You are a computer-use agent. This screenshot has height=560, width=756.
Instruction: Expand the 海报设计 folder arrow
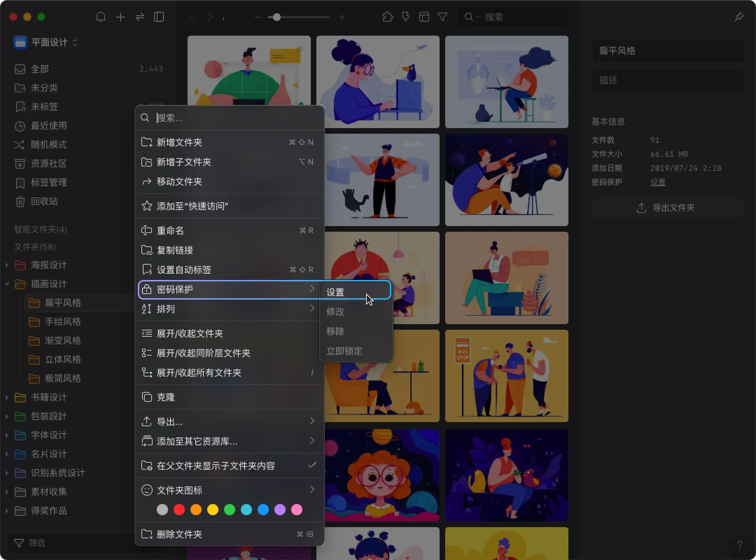pyautogui.click(x=7, y=265)
